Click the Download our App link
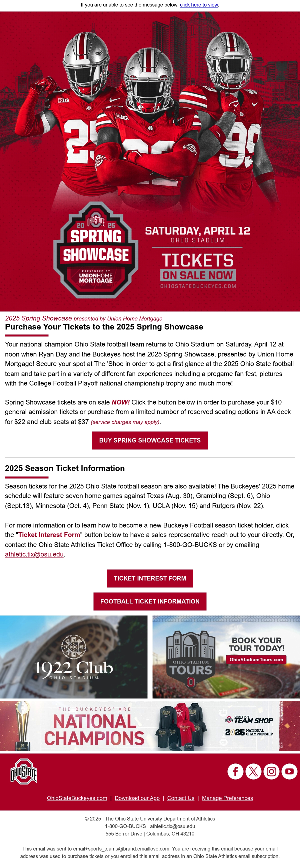 click(137, 798)
